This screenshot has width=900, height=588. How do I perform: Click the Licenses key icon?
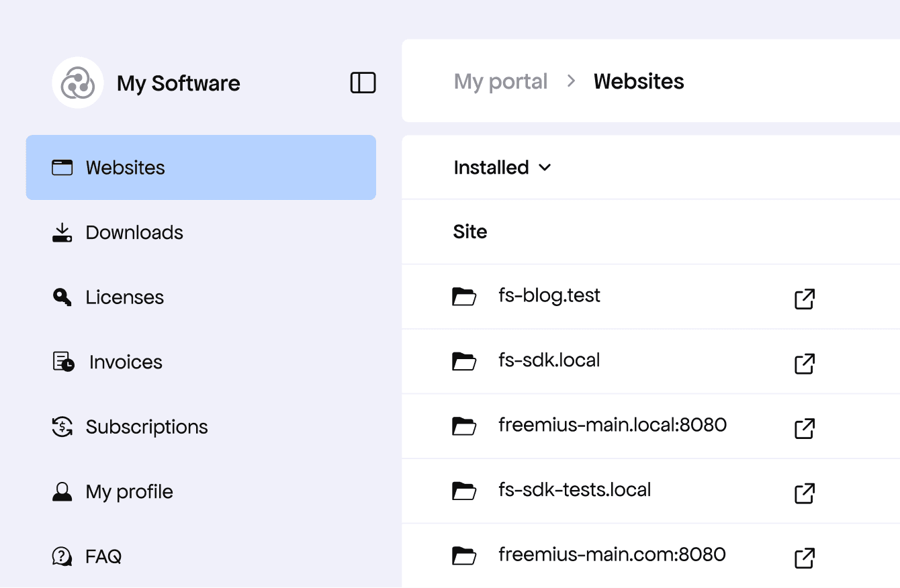[62, 297]
